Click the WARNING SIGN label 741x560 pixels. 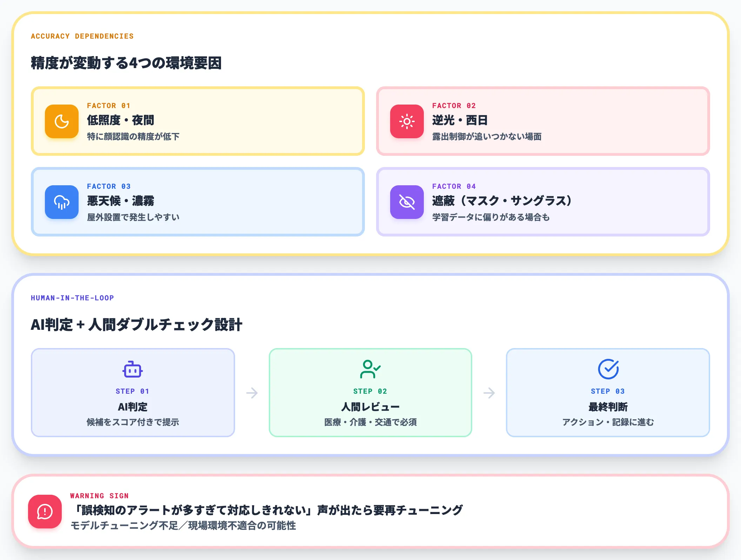point(99,496)
